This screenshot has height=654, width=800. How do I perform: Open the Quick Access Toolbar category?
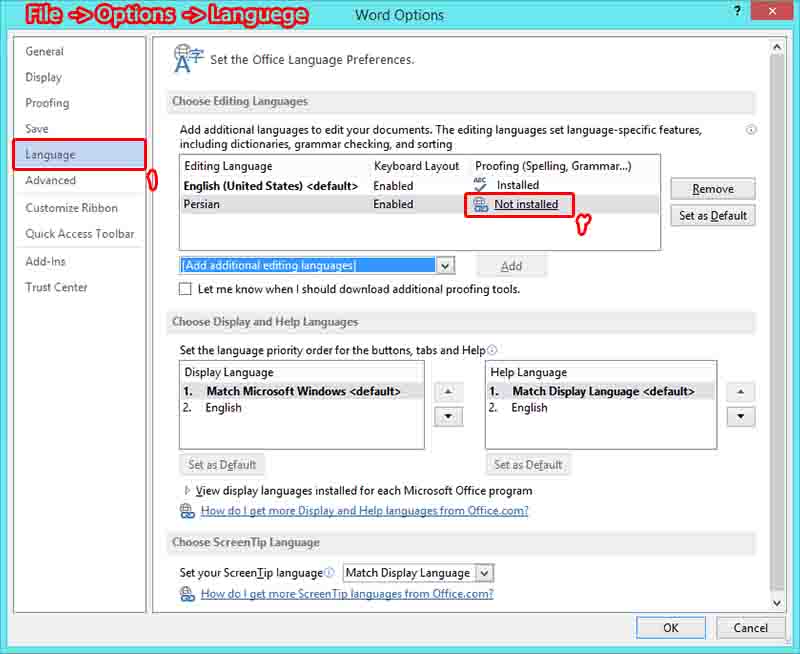click(x=80, y=234)
